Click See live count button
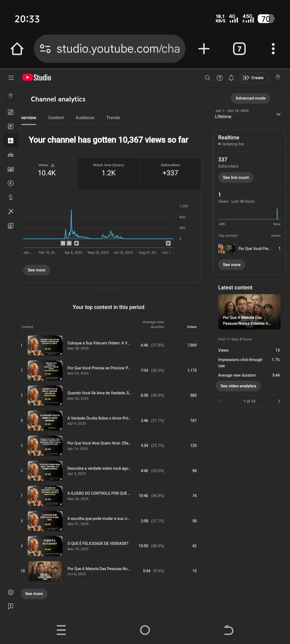This screenshot has height=644, width=290. pos(236,177)
